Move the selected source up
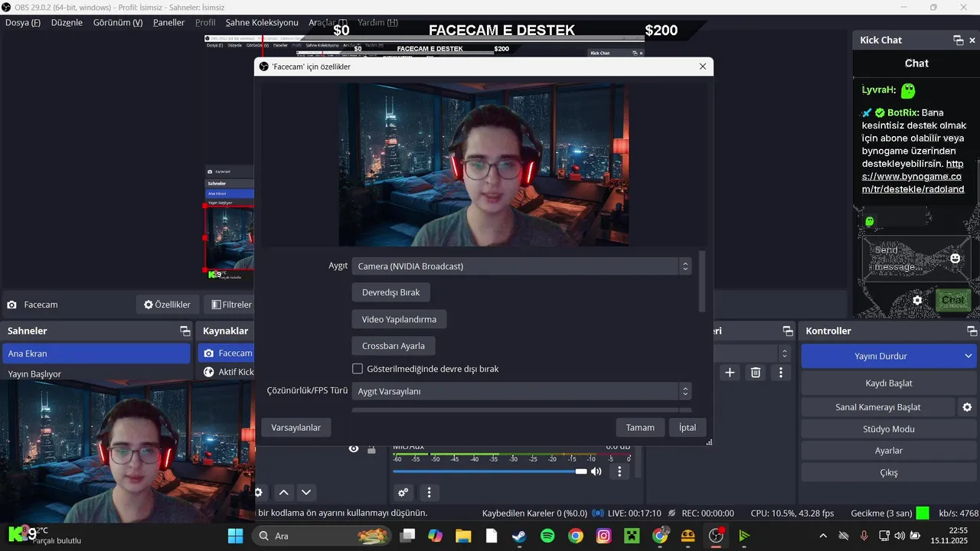This screenshot has height=551, width=980. point(283,492)
